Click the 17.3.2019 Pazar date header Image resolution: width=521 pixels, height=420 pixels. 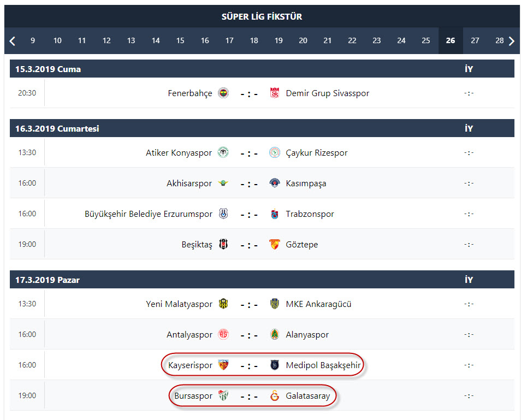click(x=48, y=280)
